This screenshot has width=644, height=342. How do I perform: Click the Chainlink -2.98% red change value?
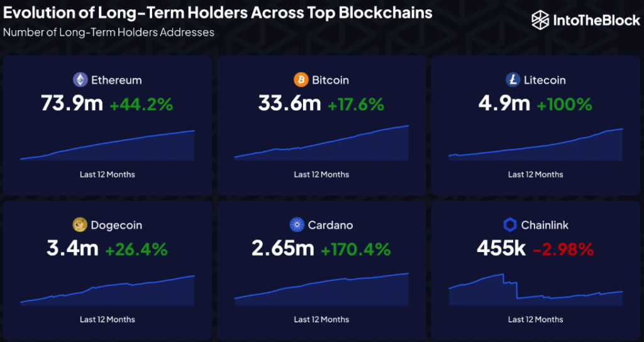point(563,249)
